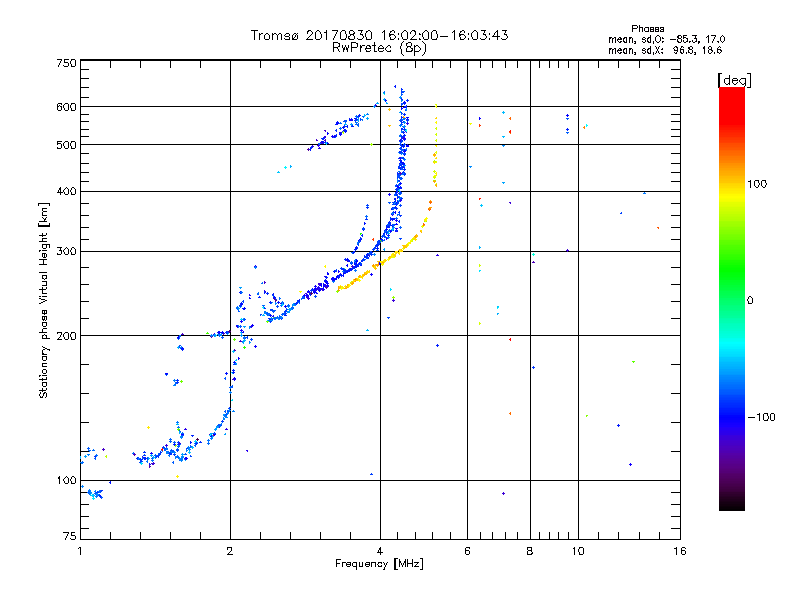Screen dimensions: 800x600
Task: Click the colorbar label '100'
Action: click(x=757, y=184)
